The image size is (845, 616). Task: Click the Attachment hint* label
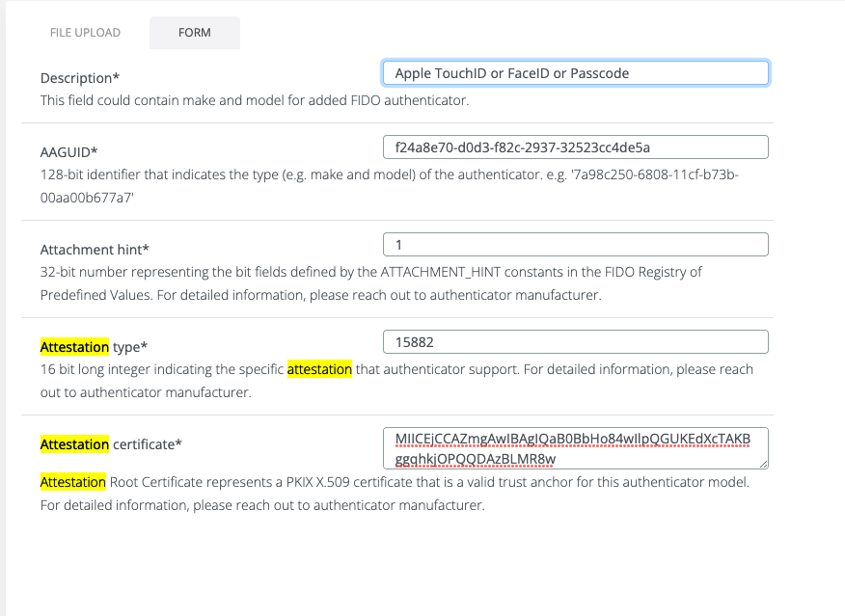[x=95, y=250]
